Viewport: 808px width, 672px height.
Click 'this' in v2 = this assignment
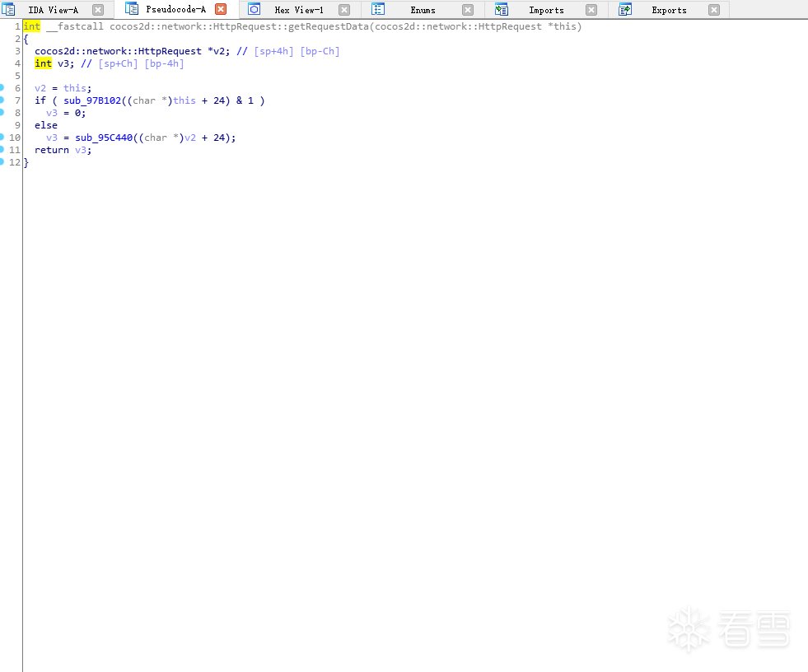click(x=75, y=88)
